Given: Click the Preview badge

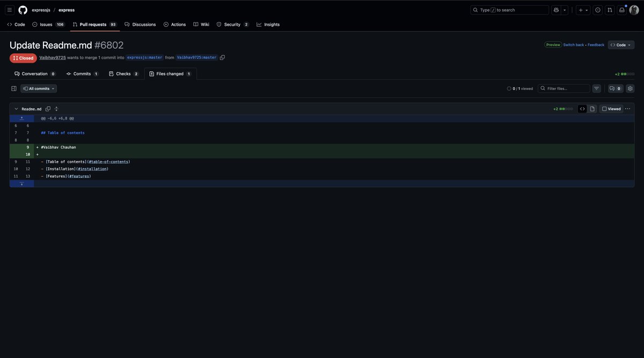Looking at the screenshot, I should click(x=553, y=45).
